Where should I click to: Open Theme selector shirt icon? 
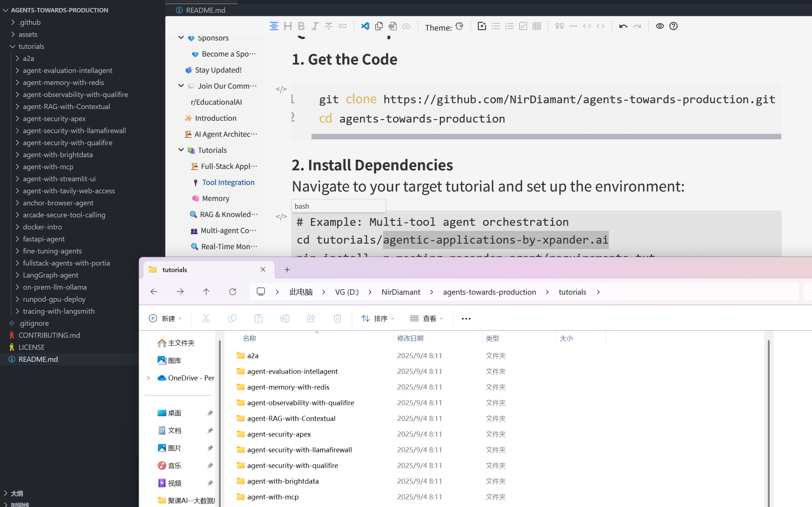pos(460,26)
